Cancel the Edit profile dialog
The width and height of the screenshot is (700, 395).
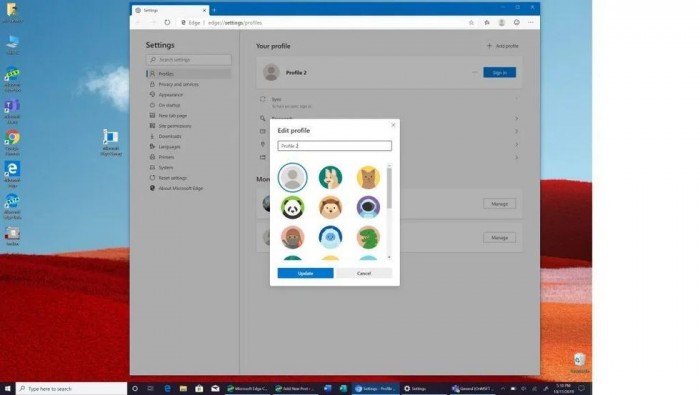coord(364,273)
